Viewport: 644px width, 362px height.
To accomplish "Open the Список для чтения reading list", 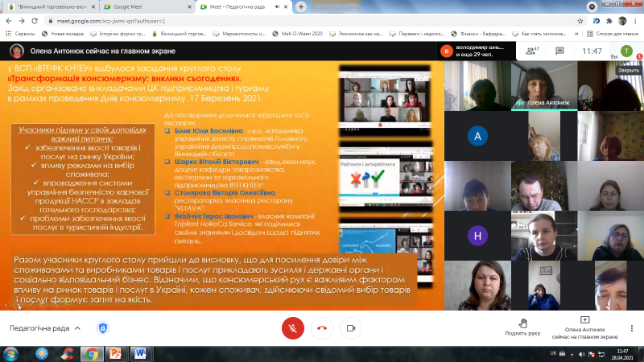I will point(613,34).
